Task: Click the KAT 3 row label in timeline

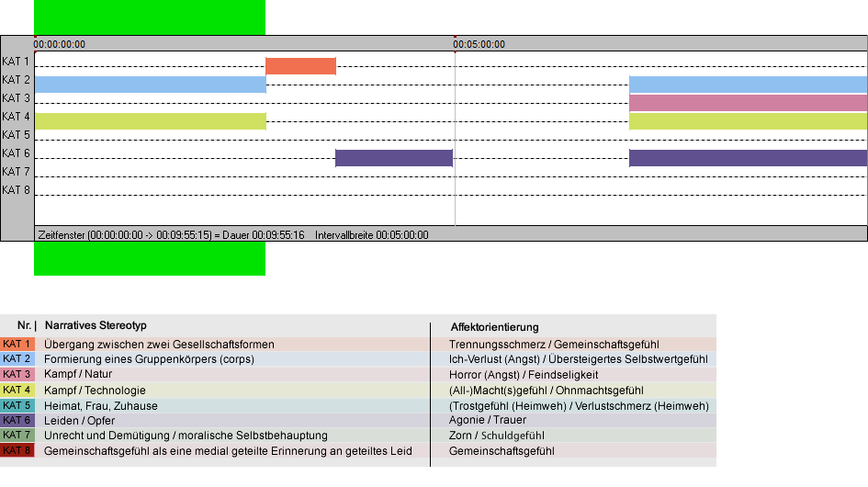Action: [16, 98]
